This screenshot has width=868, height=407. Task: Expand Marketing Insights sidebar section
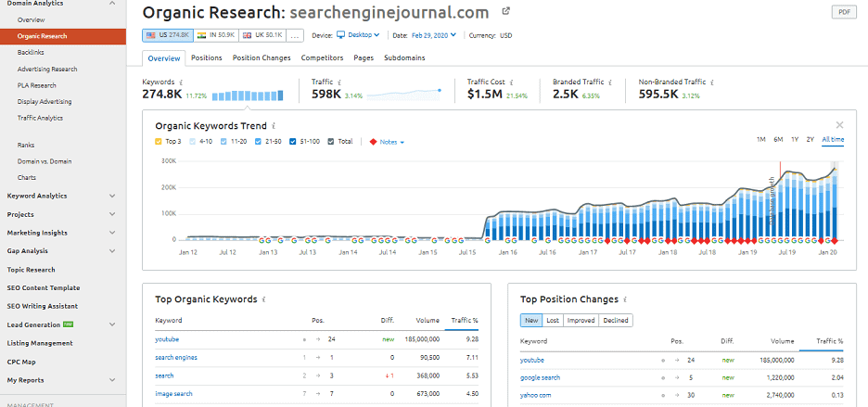[x=112, y=233]
